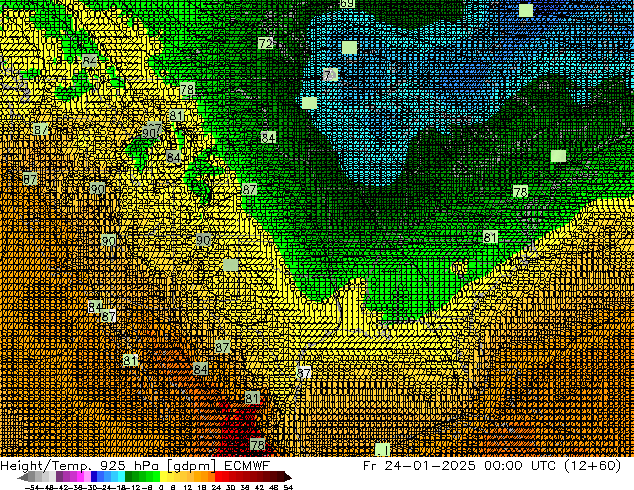The height and width of the screenshot is (490, 634).
Task: Click the dark right arrow end of the legend
Action: pyautogui.click(x=287, y=477)
